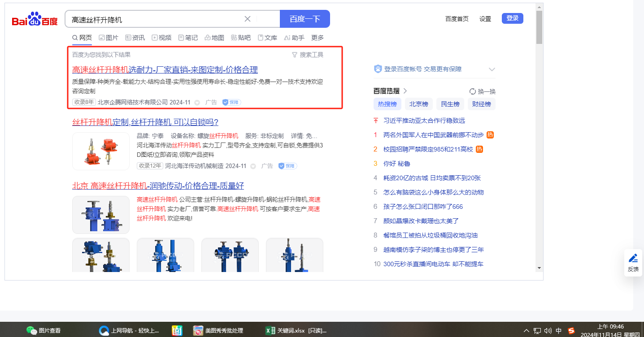Clear the search box with the X icon
The height and width of the screenshot is (337, 644).
coord(247,19)
